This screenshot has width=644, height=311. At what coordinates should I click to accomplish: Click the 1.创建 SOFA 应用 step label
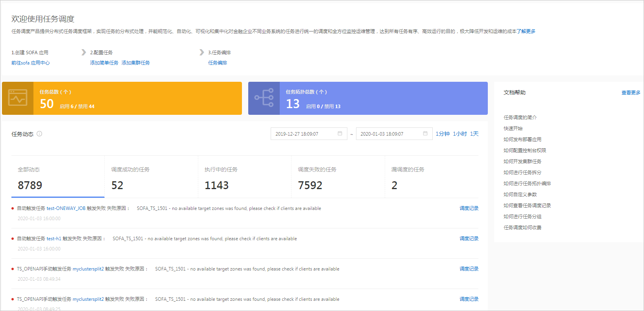[x=30, y=53]
